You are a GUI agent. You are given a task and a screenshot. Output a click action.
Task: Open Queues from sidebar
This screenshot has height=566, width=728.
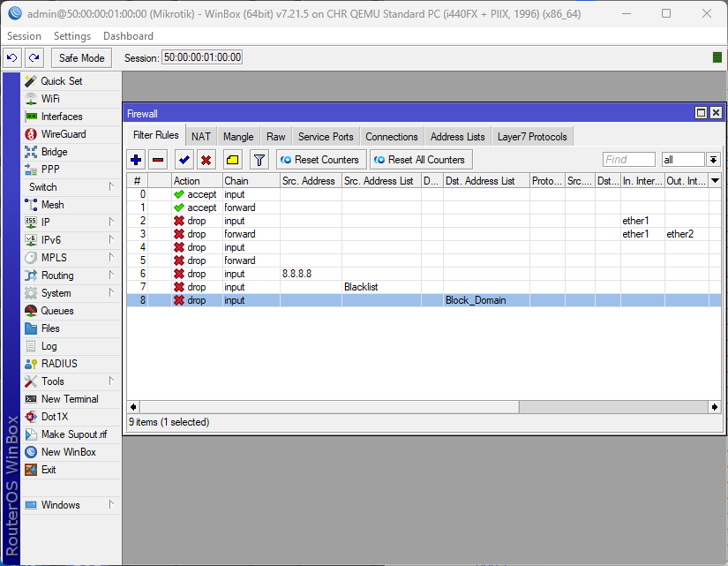[x=71, y=311]
